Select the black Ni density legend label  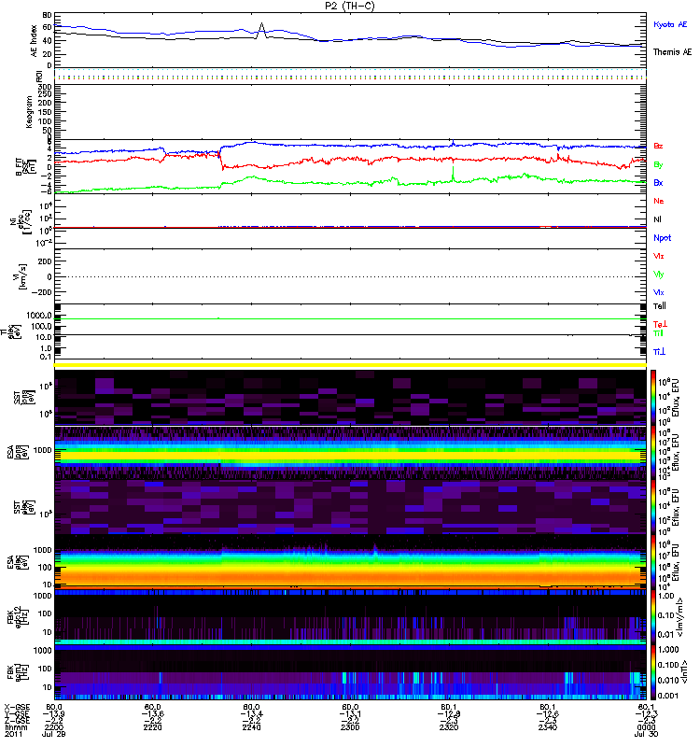click(657, 219)
